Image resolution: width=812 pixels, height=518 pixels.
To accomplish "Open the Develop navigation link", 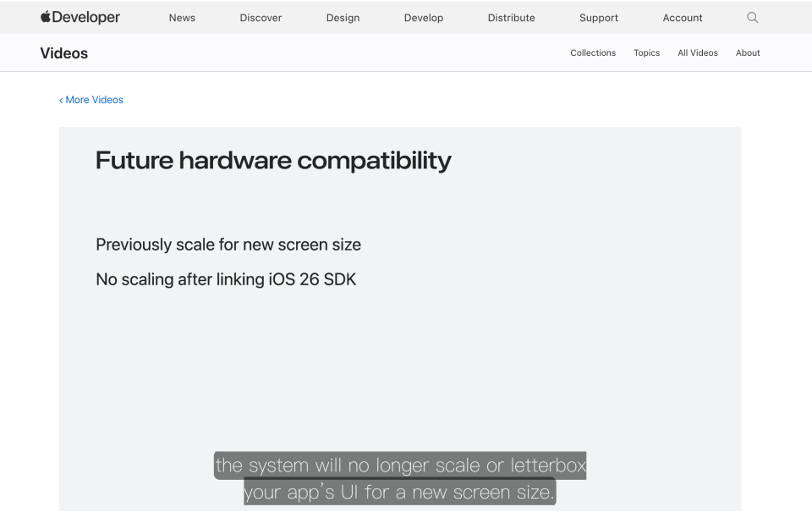I will 424,18.
